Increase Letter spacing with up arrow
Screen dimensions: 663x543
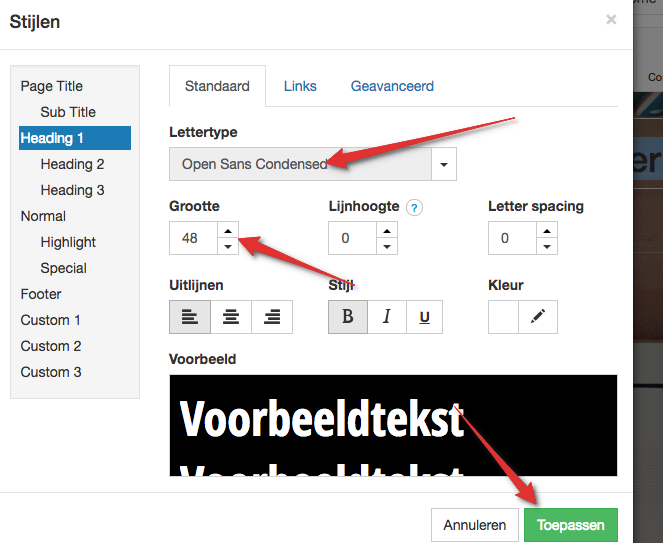(x=547, y=230)
